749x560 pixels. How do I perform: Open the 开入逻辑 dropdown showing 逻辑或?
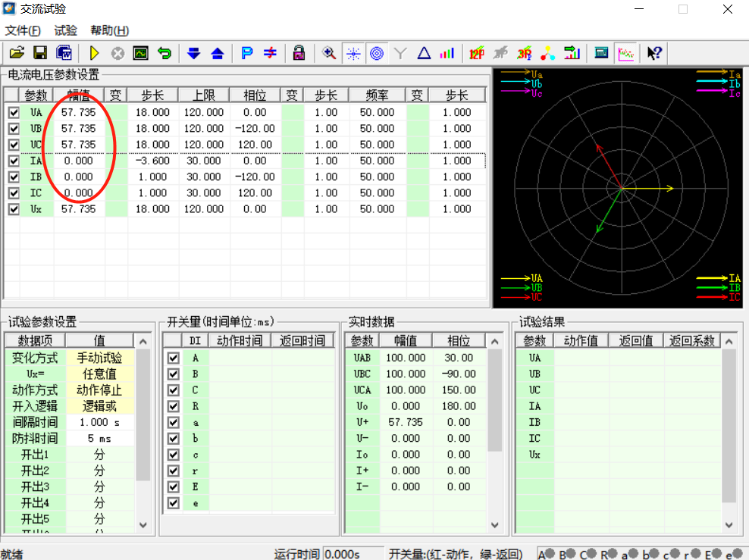point(99,406)
